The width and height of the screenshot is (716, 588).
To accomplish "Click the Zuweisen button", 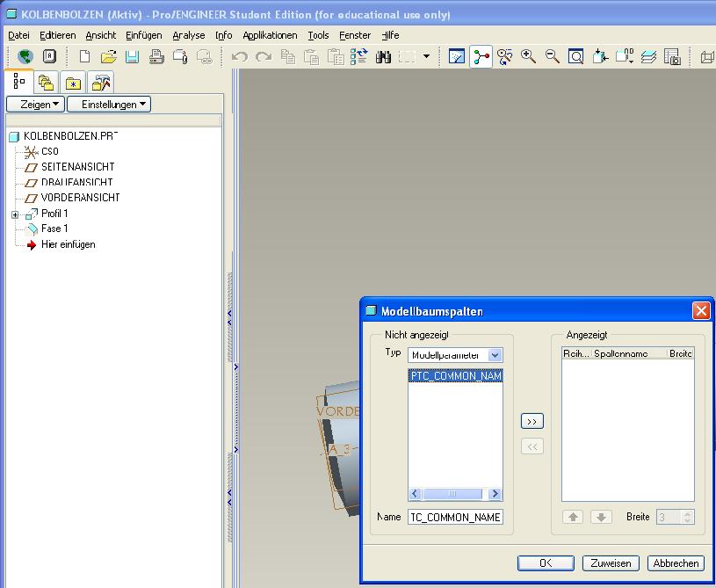I will pos(611,563).
